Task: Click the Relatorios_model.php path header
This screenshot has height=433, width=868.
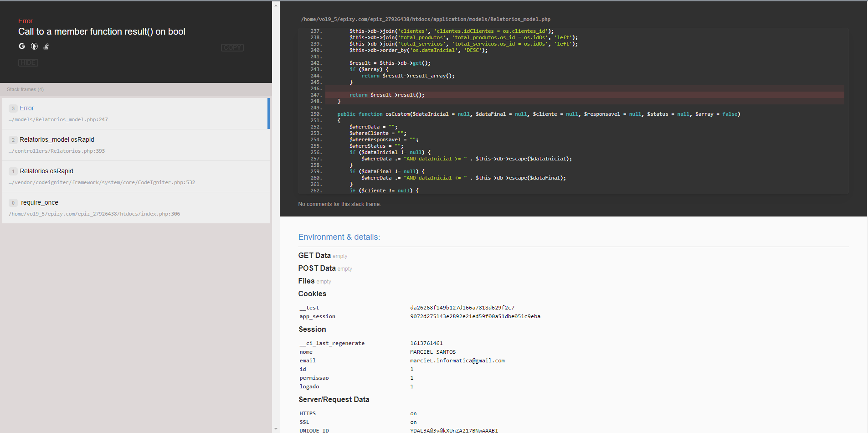Action: 425,19
